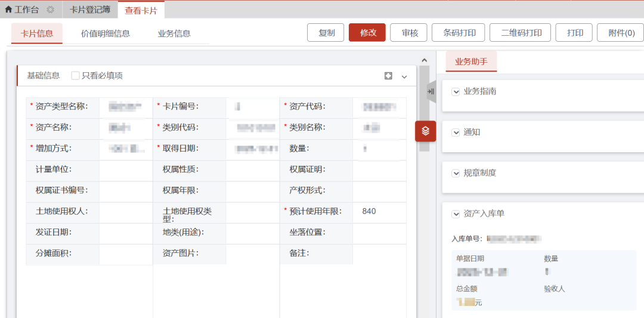
Task: Click the 复制 button
Action: [x=326, y=33]
